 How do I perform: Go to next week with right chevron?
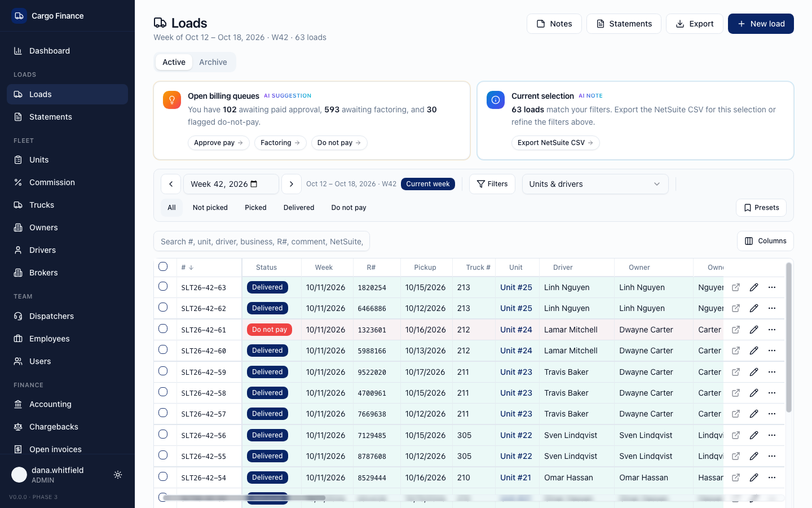tap(291, 184)
